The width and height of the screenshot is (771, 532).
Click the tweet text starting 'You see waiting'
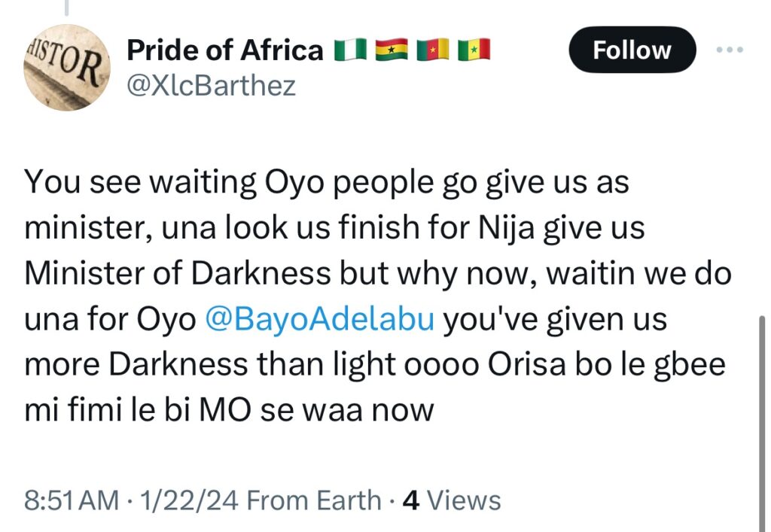point(326,183)
